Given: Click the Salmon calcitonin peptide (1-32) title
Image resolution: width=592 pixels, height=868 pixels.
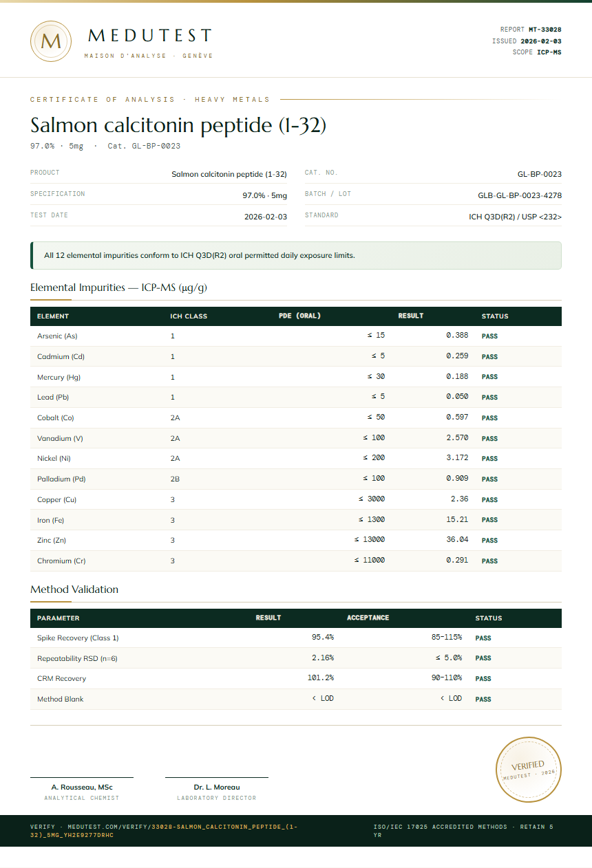Looking at the screenshot, I should (x=178, y=125).
